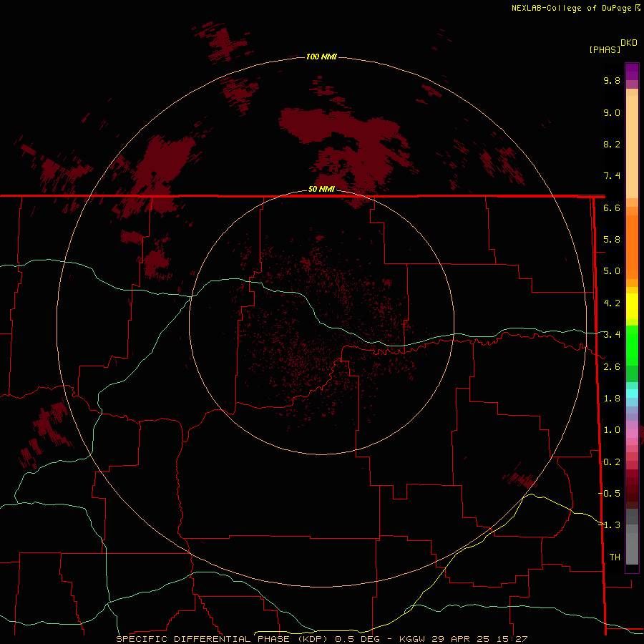This screenshot has height=644, width=644.
Task: Click the 5.8 value on the color scale
Action: [612, 240]
